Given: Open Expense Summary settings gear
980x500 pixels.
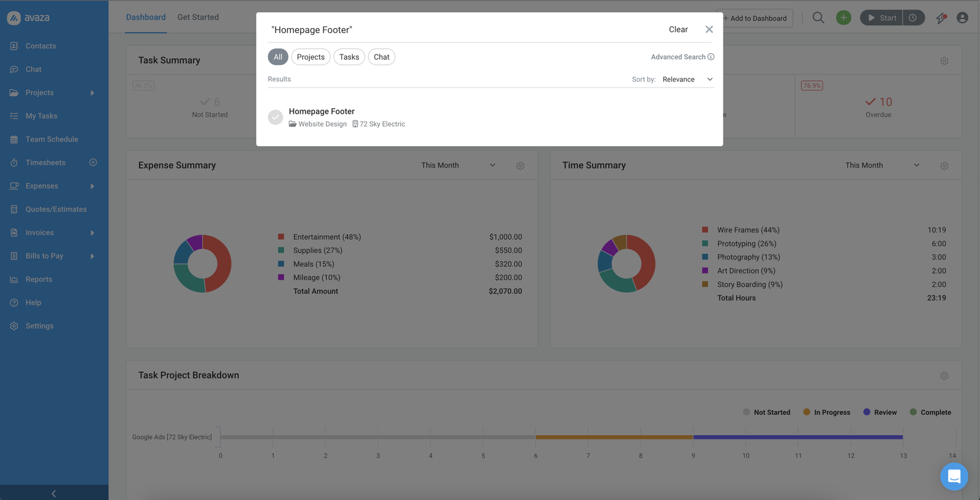Looking at the screenshot, I should [x=520, y=166].
